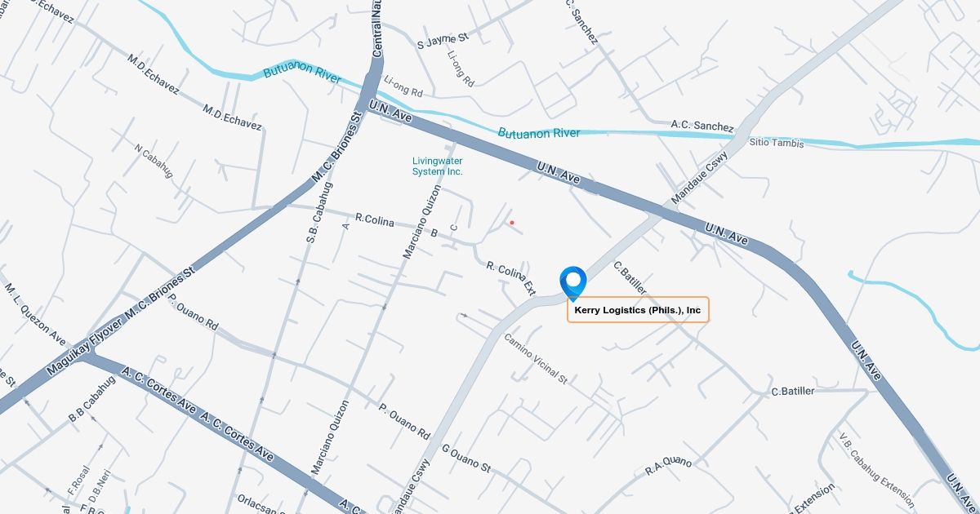Select the G Ouano St label
980x514 pixels.
click(466, 459)
